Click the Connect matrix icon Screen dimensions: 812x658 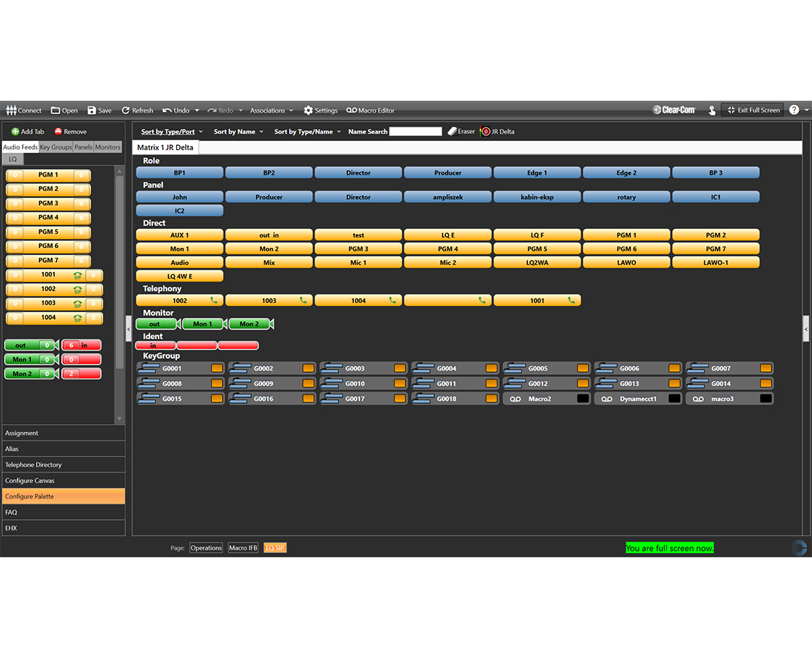(x=11, y=111)
